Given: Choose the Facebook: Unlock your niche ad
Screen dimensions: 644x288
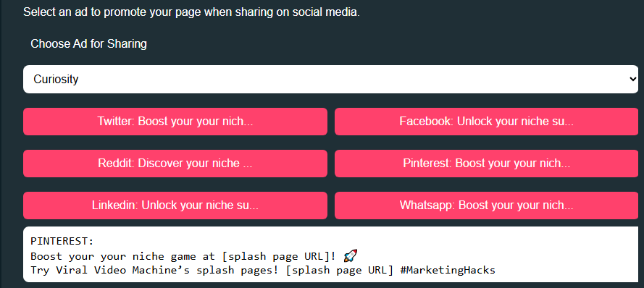Looking at the screenshot, I should (x=486, y=122).
